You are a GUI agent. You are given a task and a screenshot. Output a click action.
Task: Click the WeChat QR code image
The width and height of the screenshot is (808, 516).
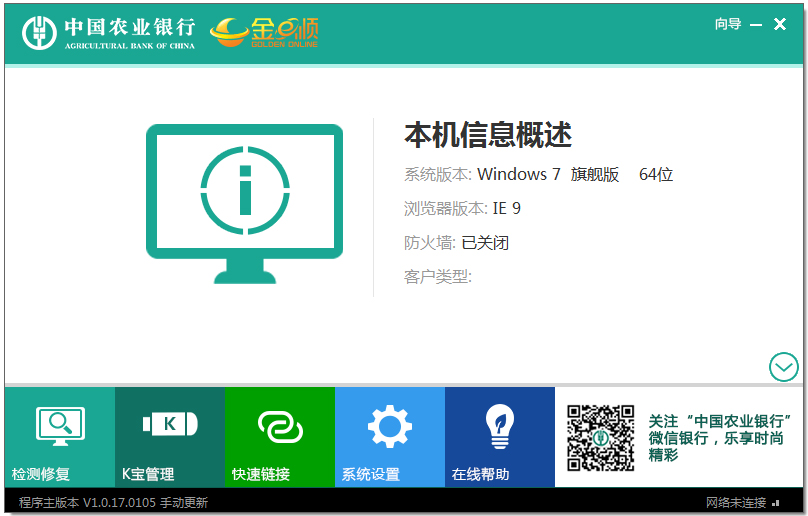click(601, 438)
